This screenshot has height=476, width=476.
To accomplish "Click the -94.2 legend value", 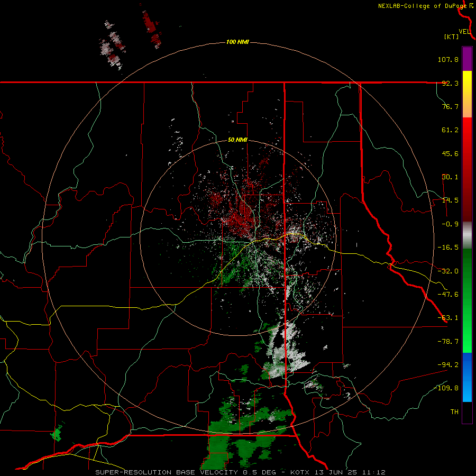I will (x=448, y=364).
